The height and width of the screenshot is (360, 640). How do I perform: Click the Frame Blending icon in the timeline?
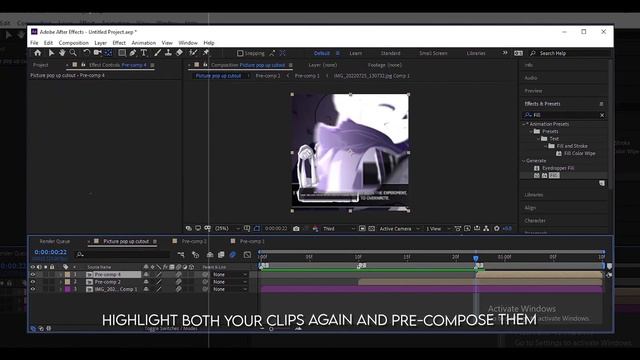(221, 255)
